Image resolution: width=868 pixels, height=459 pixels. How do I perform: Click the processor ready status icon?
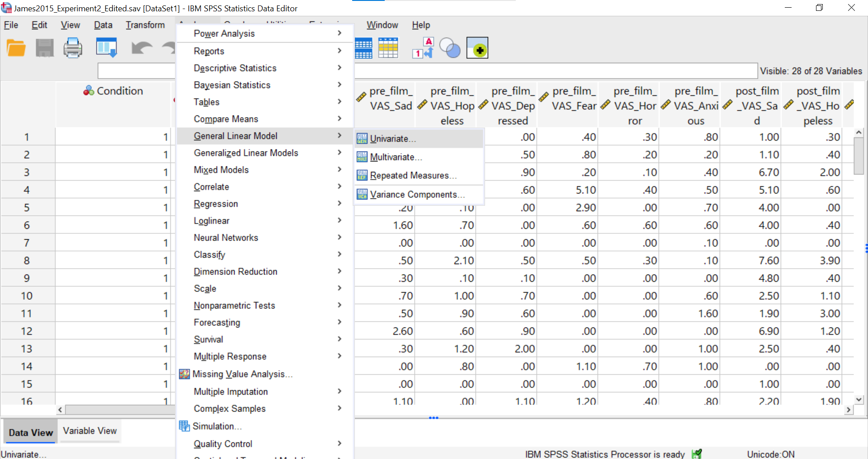click(697, 454)
